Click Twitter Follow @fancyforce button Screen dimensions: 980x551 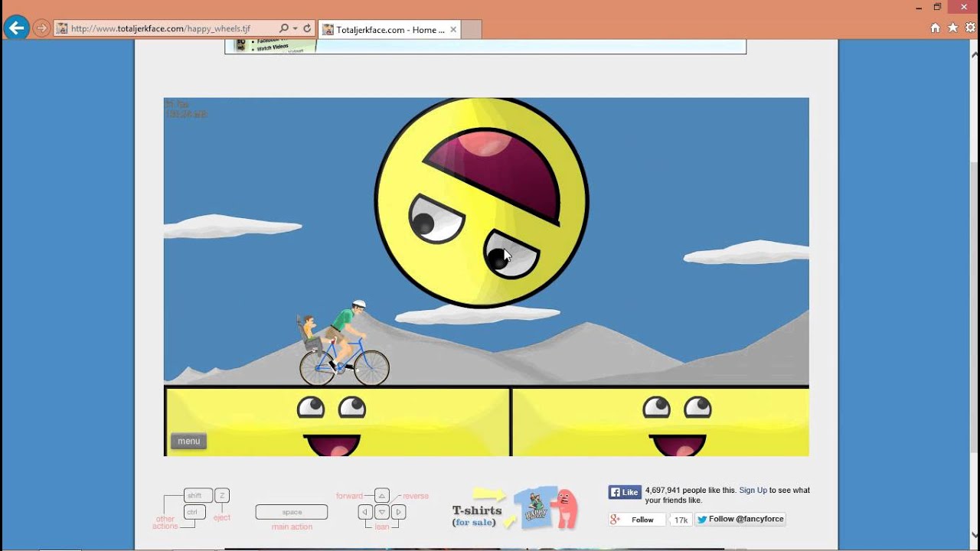740,519
